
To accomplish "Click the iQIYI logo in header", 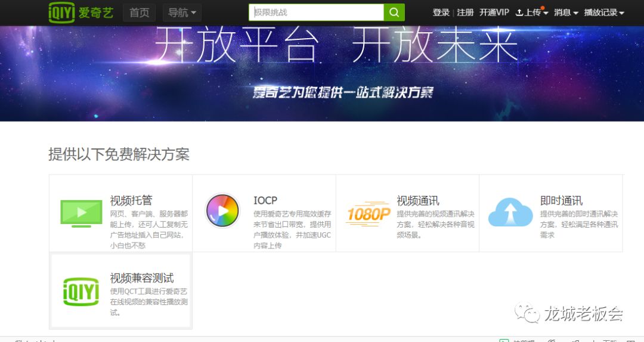I will (81, 13).
